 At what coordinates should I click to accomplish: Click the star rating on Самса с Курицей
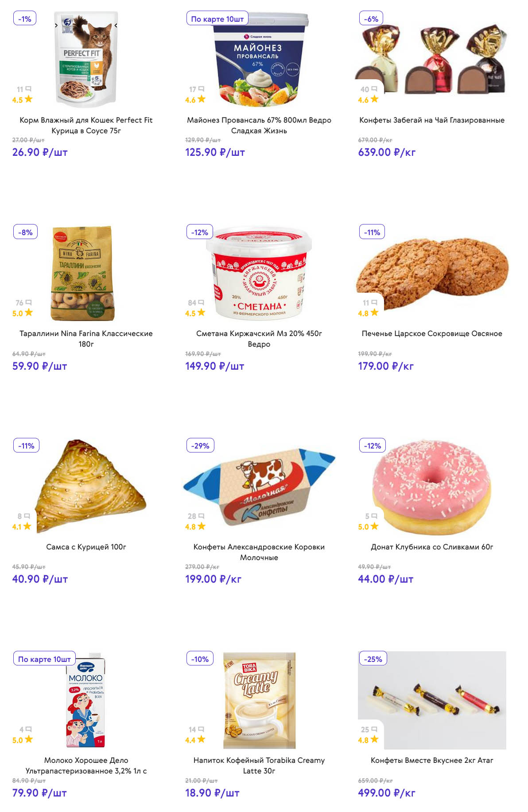click(x=27, y=526)
